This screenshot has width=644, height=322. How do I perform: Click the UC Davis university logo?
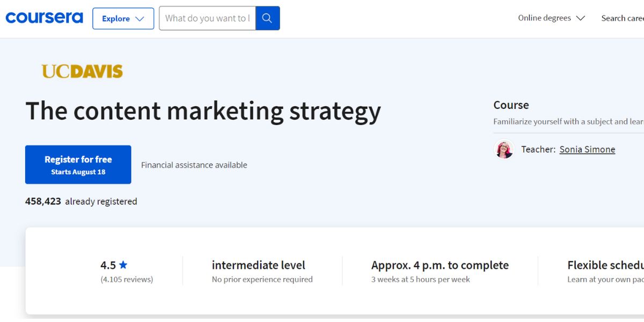[x=82, y=70]
